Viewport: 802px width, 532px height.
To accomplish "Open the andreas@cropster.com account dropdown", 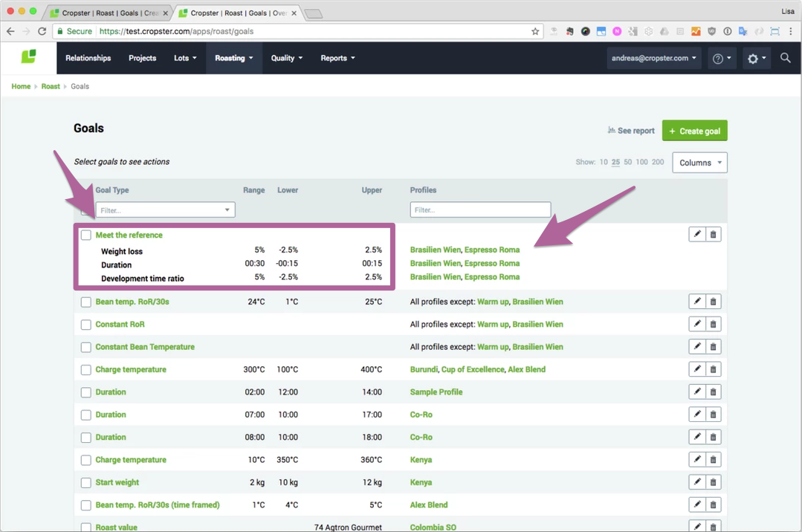I will (653, 58).
